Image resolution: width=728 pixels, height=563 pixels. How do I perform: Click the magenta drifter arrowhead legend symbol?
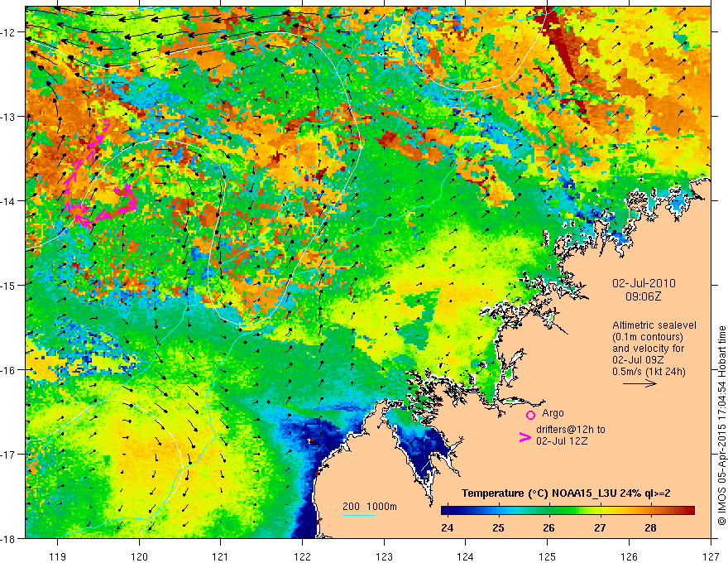[x=524, y=437]
